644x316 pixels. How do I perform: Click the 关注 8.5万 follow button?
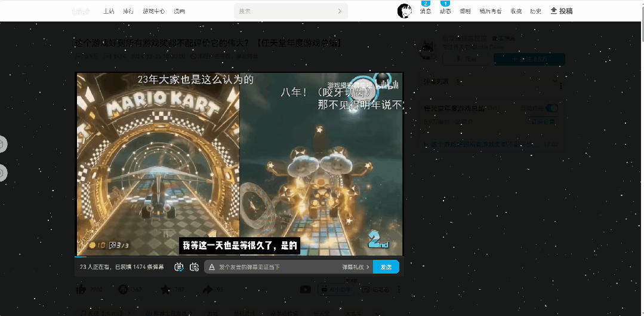(x=529, y=59)
